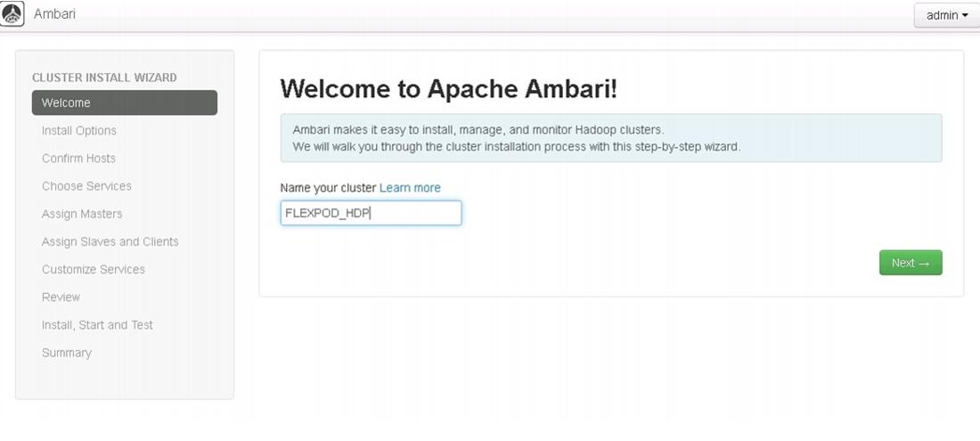Select Choose Services in wizard
The image size is (980, 441).
[86, 186]
